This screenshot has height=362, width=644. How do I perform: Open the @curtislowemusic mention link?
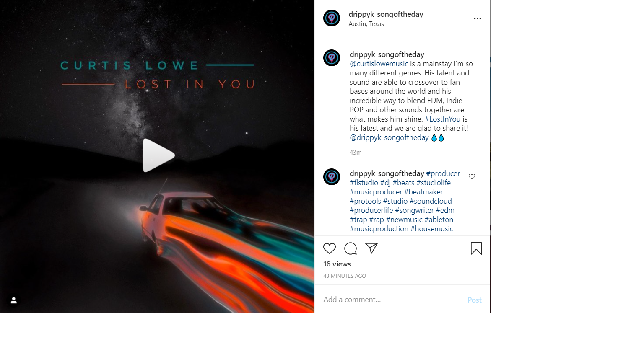(379, 64)
